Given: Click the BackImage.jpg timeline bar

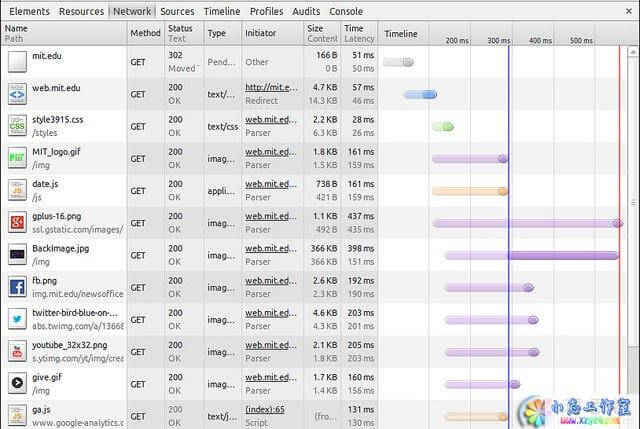Looking at the screenshot, I should coord(532,256).
